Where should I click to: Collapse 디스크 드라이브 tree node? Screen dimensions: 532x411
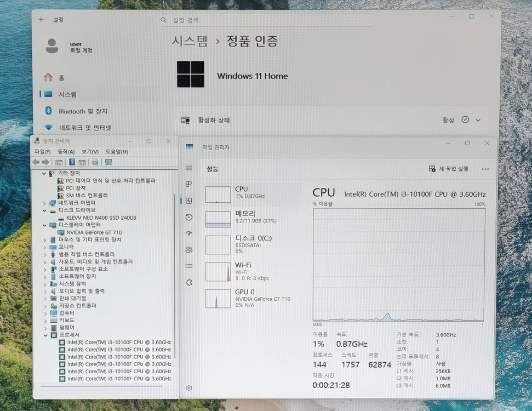(44, 210)
